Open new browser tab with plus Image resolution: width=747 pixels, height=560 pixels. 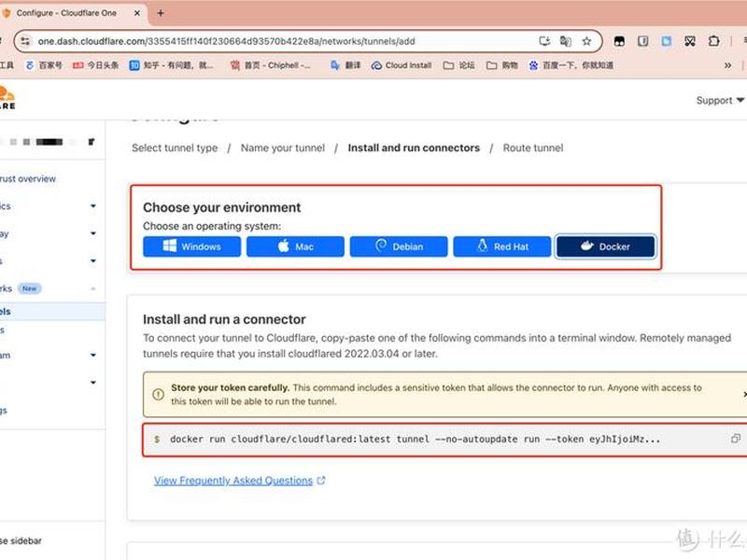[161, 13]
